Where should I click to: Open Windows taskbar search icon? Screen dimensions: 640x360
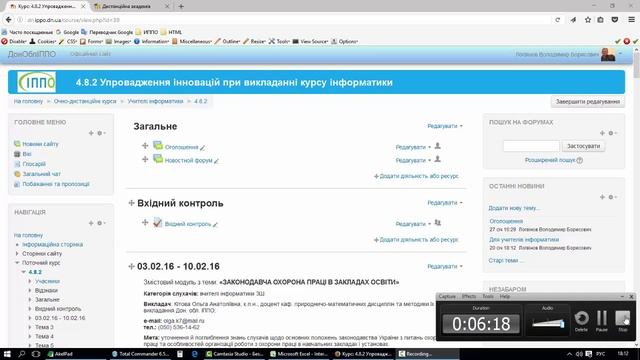coord(21,354)
